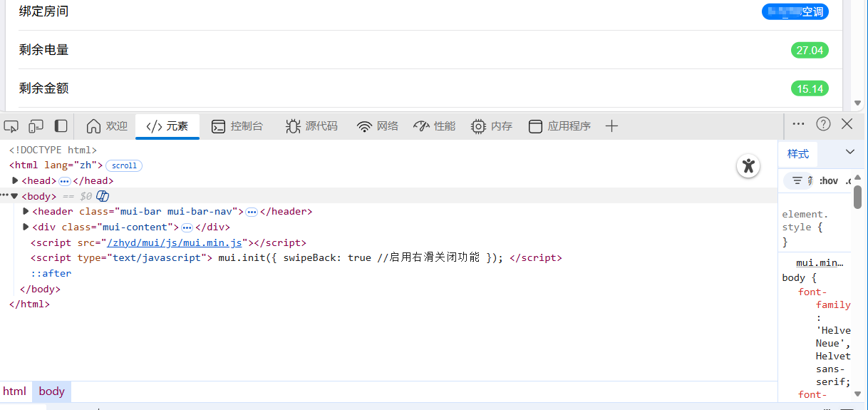Expand the header mui-bar element
This screenshot has width=868, height=410.
(x=26, y=212)
